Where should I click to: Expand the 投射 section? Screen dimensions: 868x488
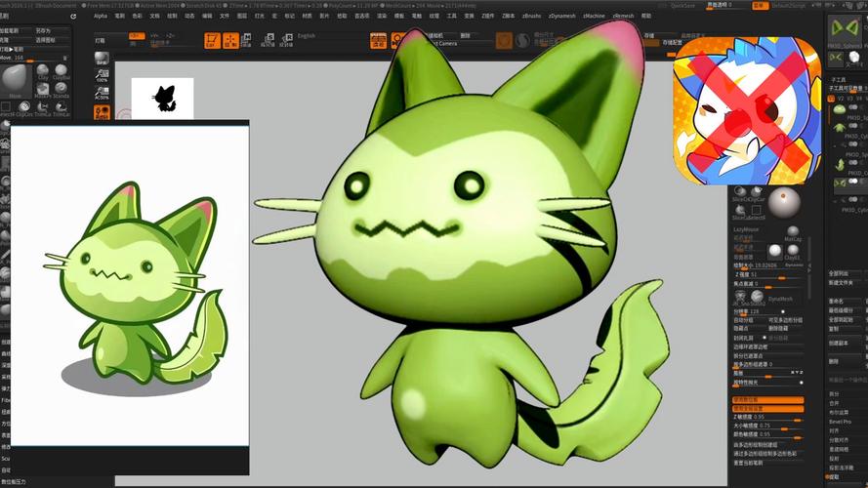tap(834, 459)
